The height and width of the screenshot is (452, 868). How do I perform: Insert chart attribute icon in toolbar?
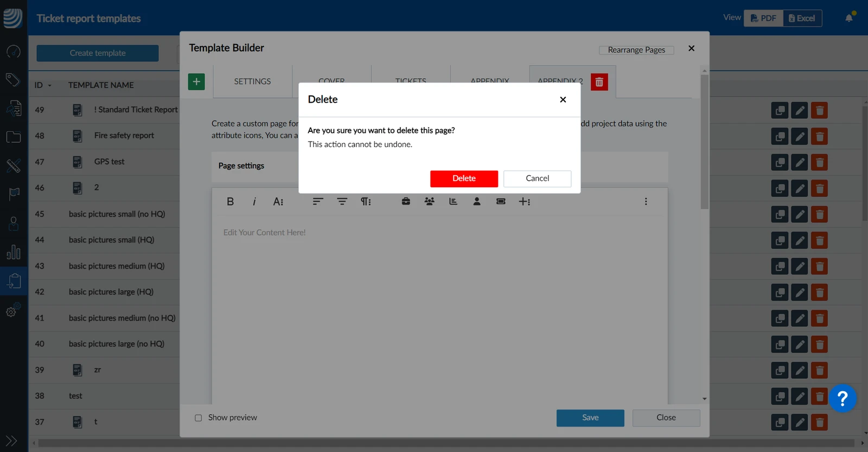tap(453, 201)
